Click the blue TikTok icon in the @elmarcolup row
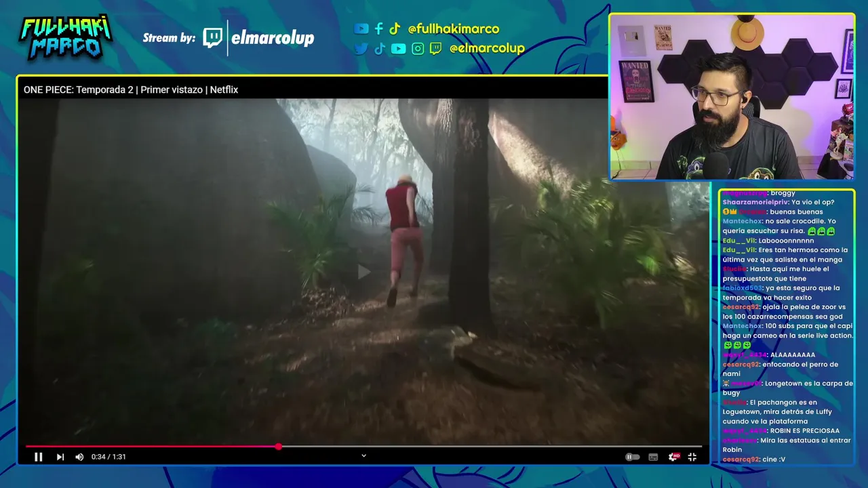This screenshot has height=488, width=868. point(380,48)
